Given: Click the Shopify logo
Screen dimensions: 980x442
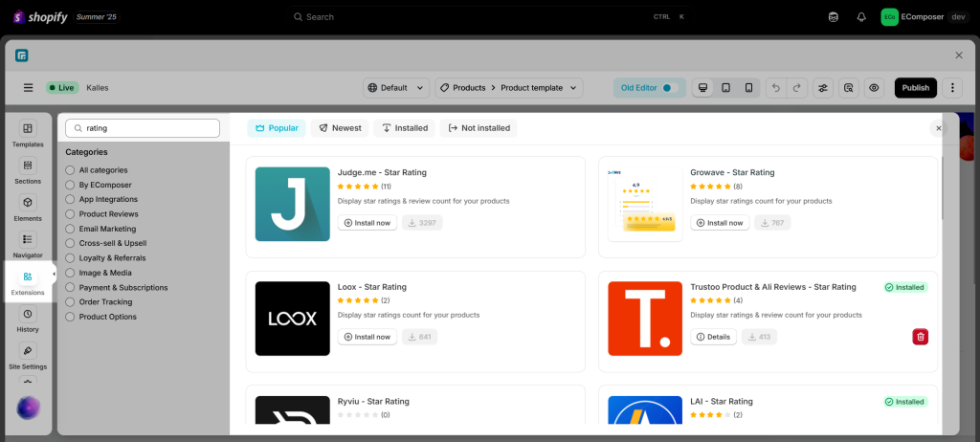Looking at the screenshot, I should pos(40,17).
